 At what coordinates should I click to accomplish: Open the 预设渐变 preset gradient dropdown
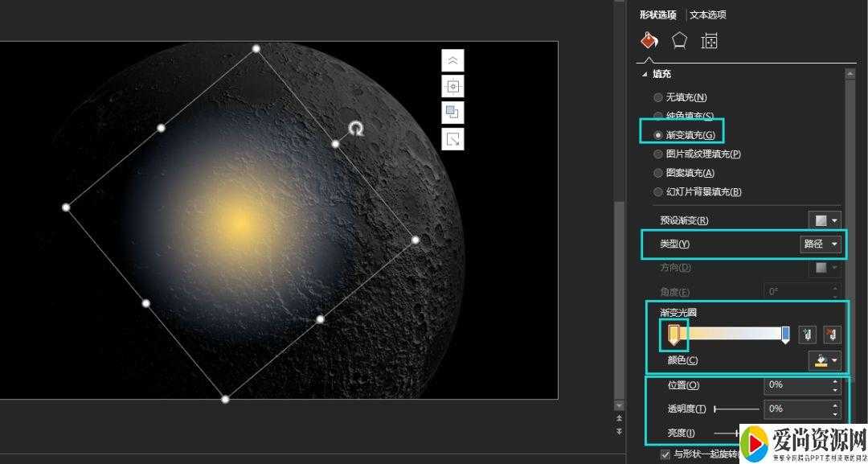click(x=825, y=220)
